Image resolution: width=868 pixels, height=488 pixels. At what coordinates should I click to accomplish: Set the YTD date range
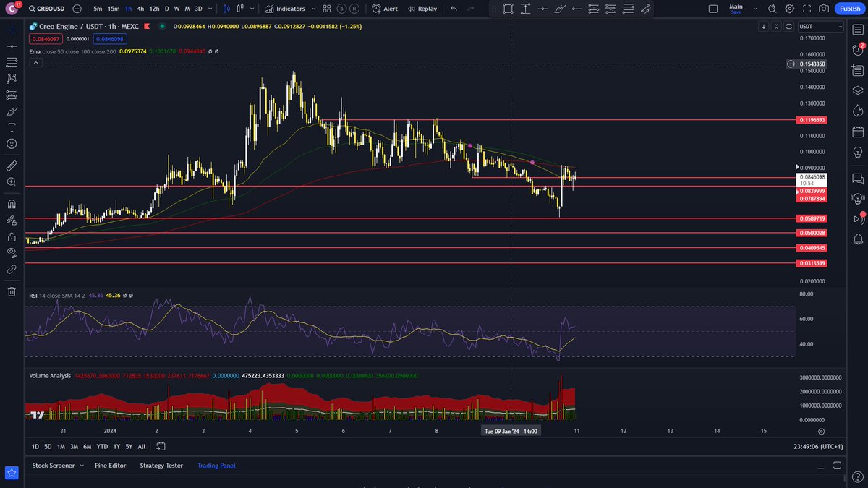[102, 447]
